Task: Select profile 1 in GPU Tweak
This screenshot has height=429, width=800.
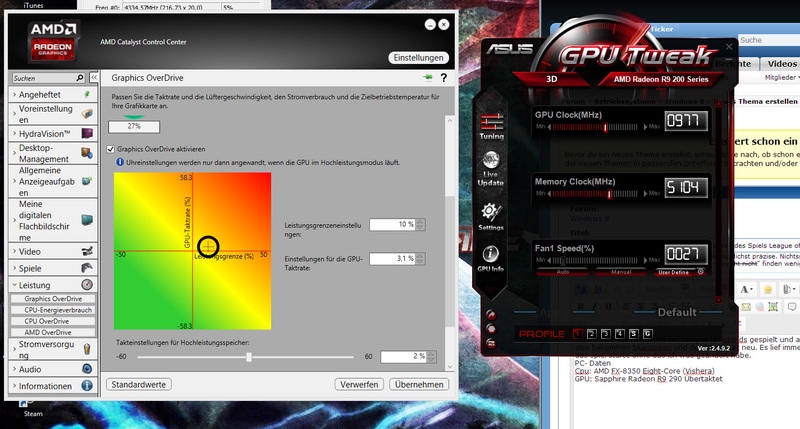Action: (x=578, y=334)
